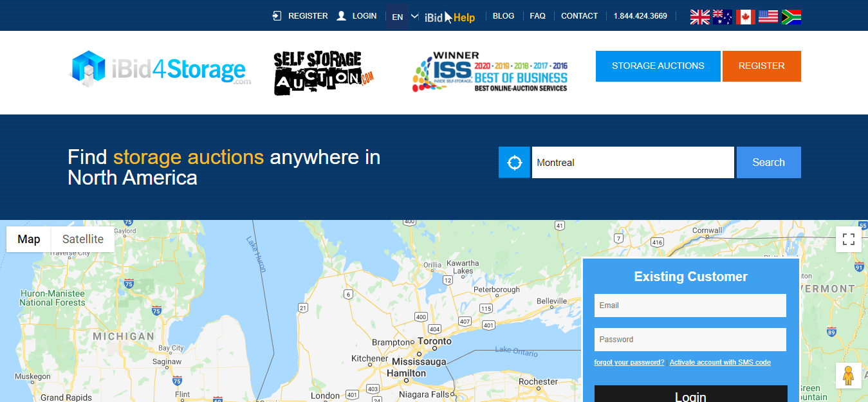Pick the United States flag icon
This screenshot has height=402, width=868.
768,17
